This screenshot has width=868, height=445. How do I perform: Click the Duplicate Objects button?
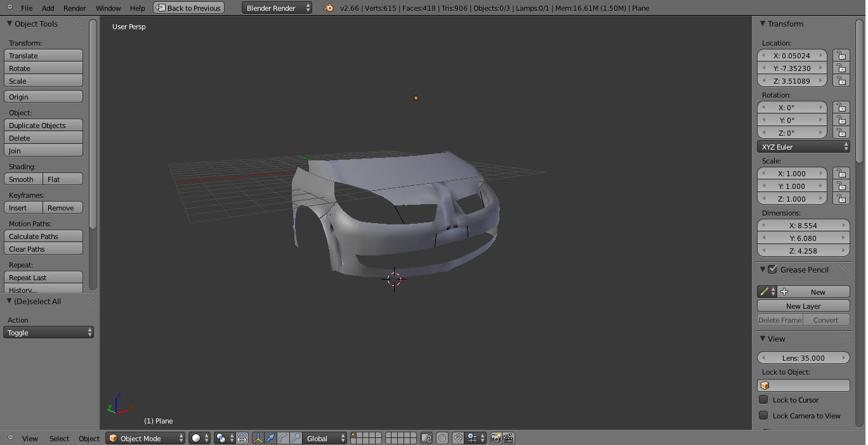click(43, 126)
